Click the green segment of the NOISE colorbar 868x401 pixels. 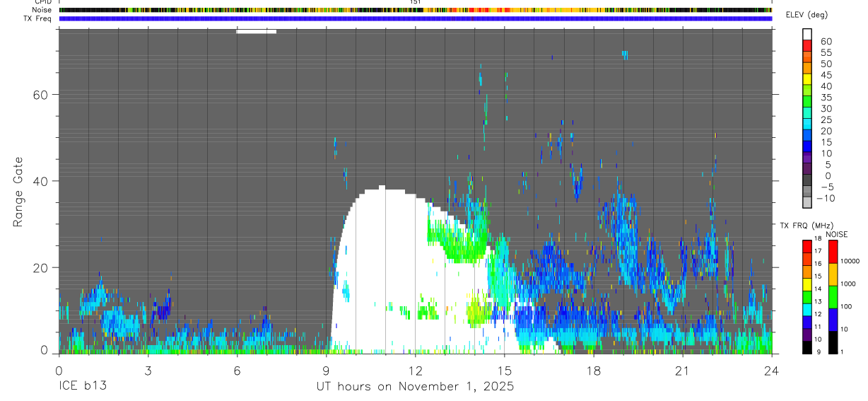[x=833, y=297]
